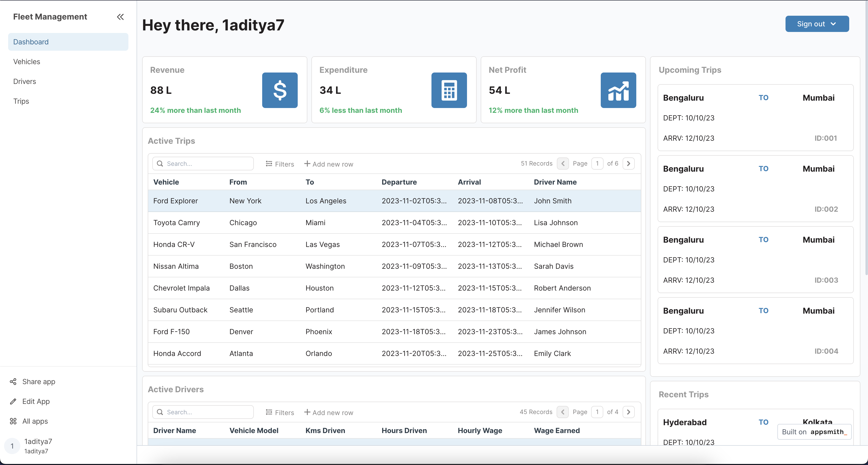868x465 pixels.
Task: Go to previous page of Active Trips
Action: 563,164
